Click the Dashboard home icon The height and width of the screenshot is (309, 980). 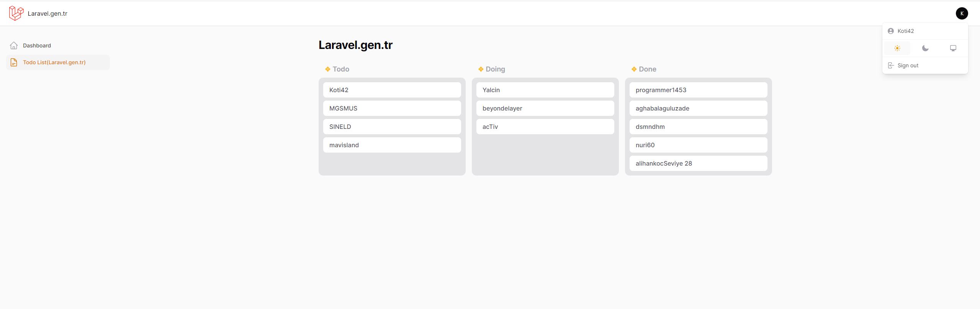(14, 46)
